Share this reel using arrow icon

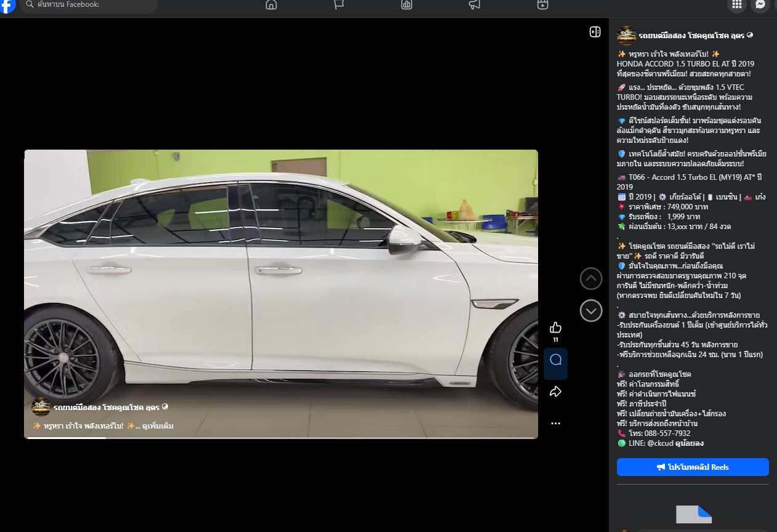point(555,392)
